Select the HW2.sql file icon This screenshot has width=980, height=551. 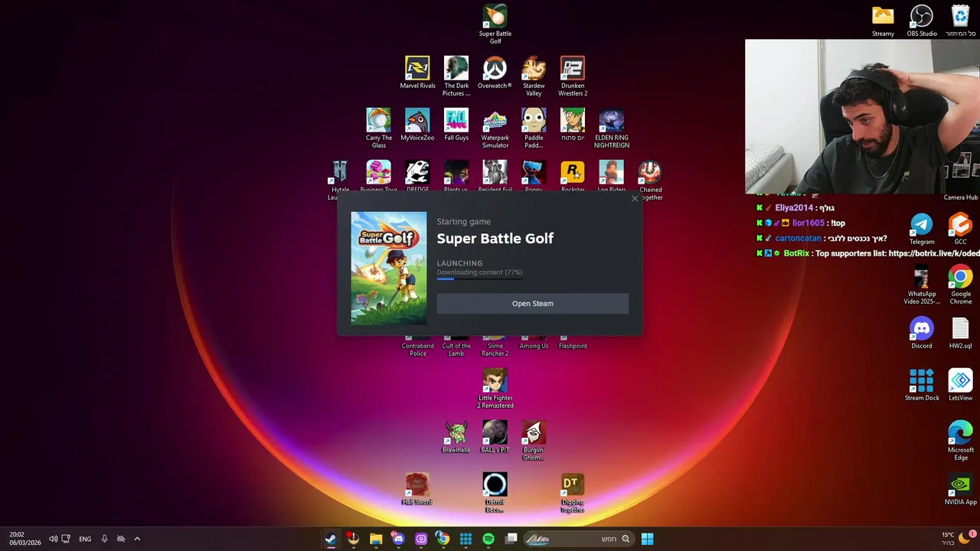(x=960, y=333)
